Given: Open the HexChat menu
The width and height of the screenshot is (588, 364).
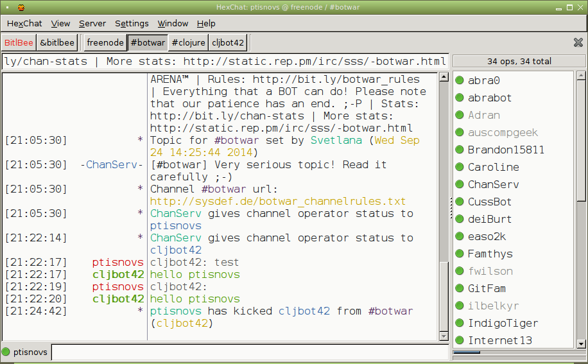Looking at the screenshot, I should pyautogui.click(x=24, y=24).
